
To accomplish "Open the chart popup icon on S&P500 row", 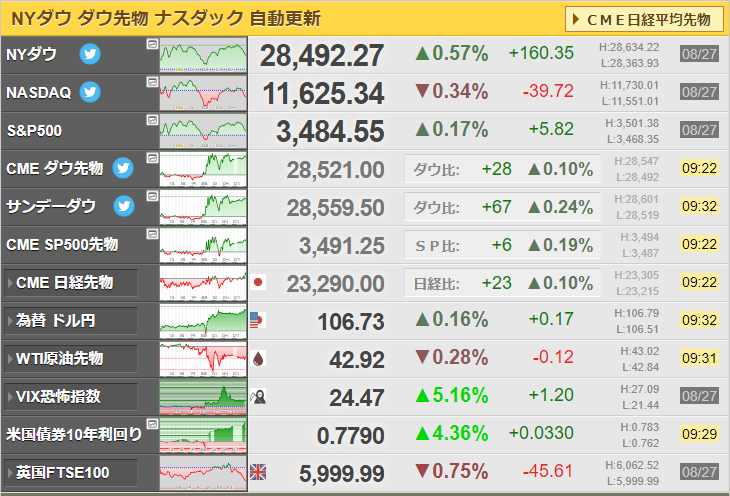I will 152,120.
